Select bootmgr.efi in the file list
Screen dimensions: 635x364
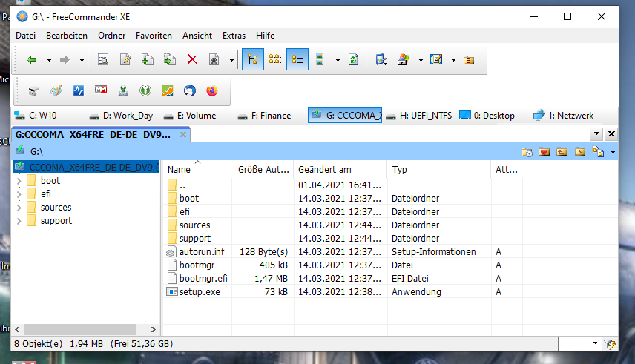click(x=203, y=279)
